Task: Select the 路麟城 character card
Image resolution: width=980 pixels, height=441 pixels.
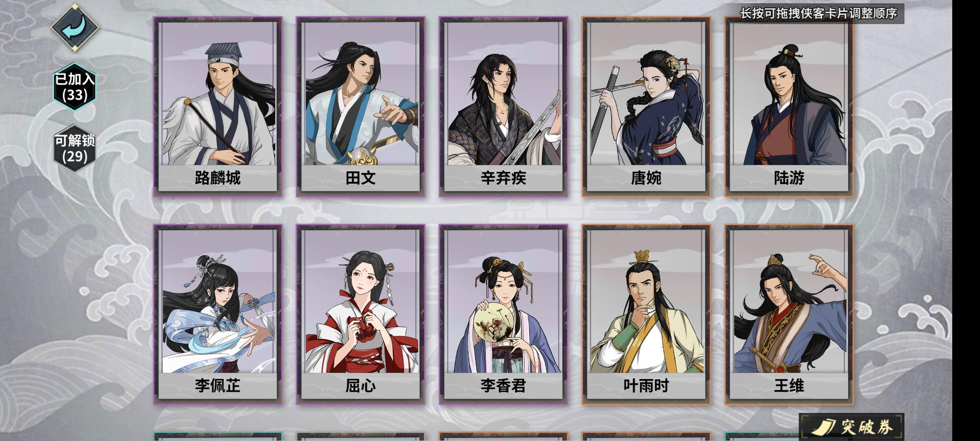Action: click(x=218, y=107)
